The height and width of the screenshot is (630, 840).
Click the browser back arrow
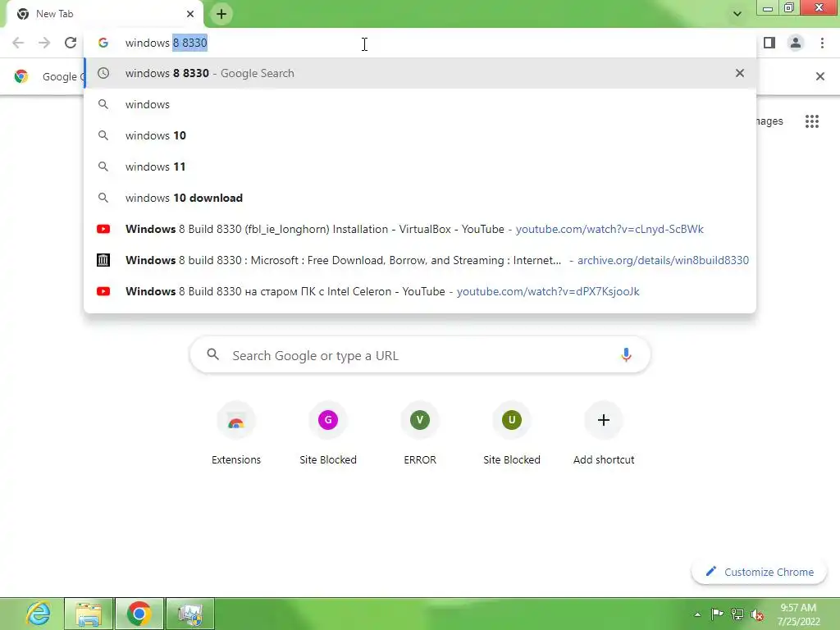18,43
